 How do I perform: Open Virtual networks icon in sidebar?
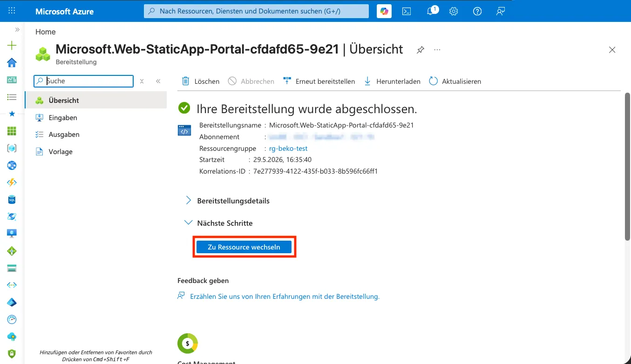(12, 285)
